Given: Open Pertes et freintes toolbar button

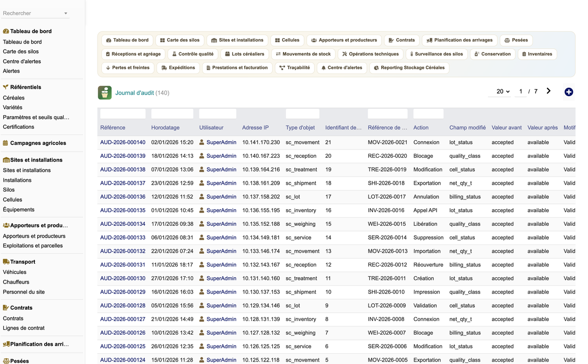Looking at the screenshot, I should click(x=128, y=68).
